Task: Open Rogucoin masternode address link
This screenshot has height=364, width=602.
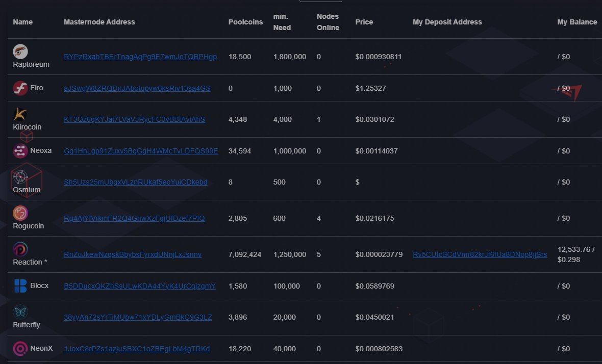Action: [134, 218]
